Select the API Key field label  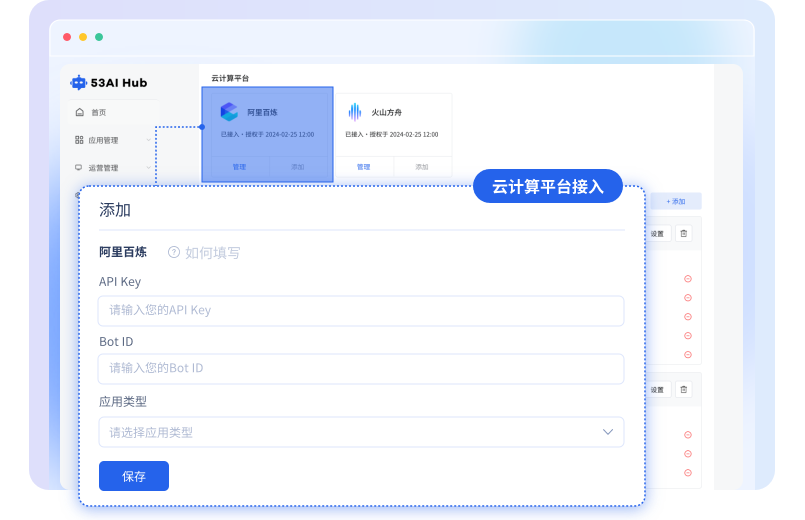click(120, 282)
